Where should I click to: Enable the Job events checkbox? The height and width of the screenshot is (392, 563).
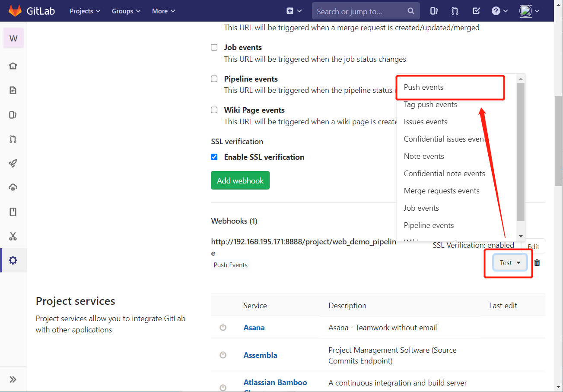click(x=214, y=47)
